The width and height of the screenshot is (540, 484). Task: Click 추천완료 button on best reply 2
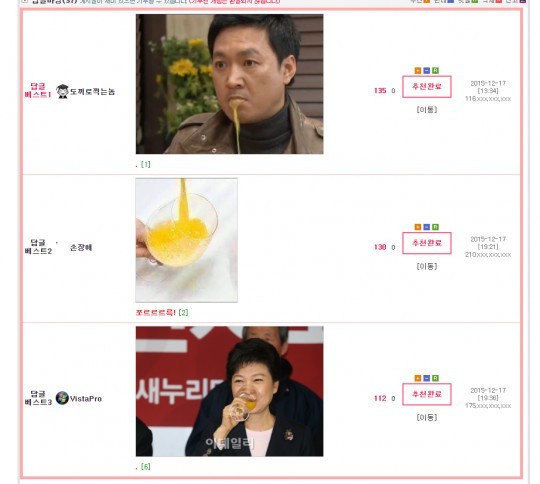coord(427,243)
